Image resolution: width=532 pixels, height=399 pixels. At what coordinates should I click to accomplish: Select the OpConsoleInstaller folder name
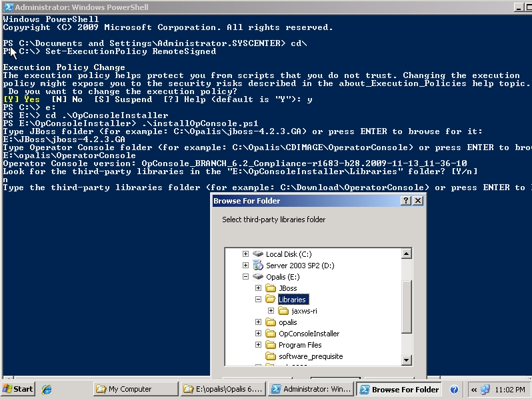tap(309, 334)
